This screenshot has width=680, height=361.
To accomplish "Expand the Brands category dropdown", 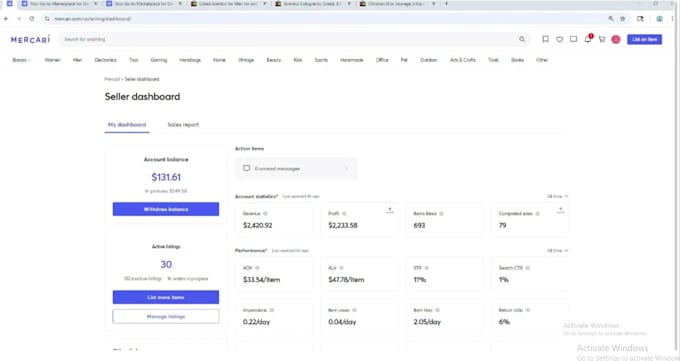I will click(x=21, y=60).
